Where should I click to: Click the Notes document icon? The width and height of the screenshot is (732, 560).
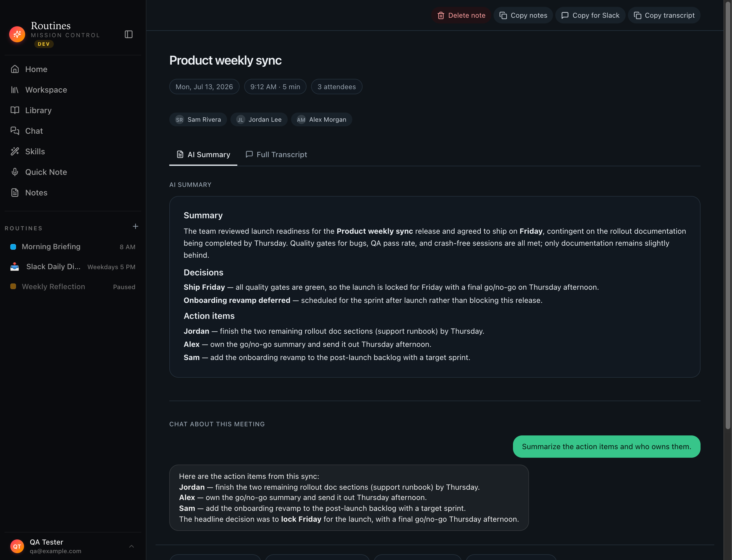(15, 193)
